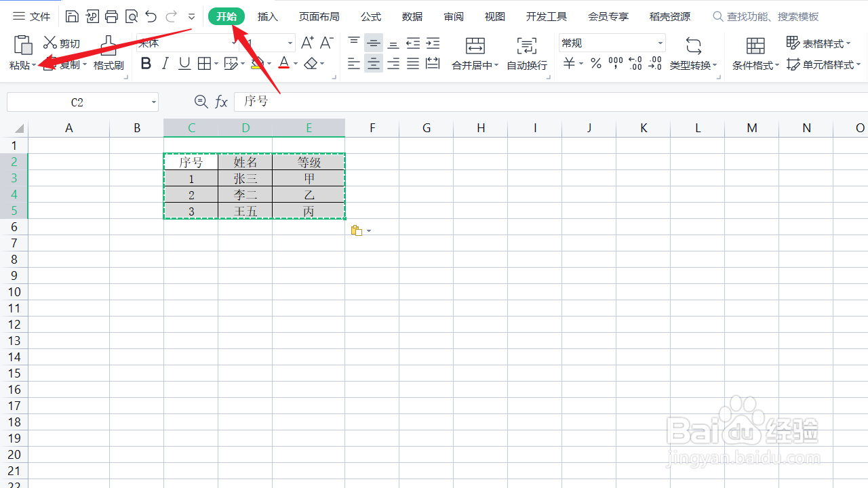Click the fx insert function icon
This screenshot has width=868, height=488.
pos(221,102)
